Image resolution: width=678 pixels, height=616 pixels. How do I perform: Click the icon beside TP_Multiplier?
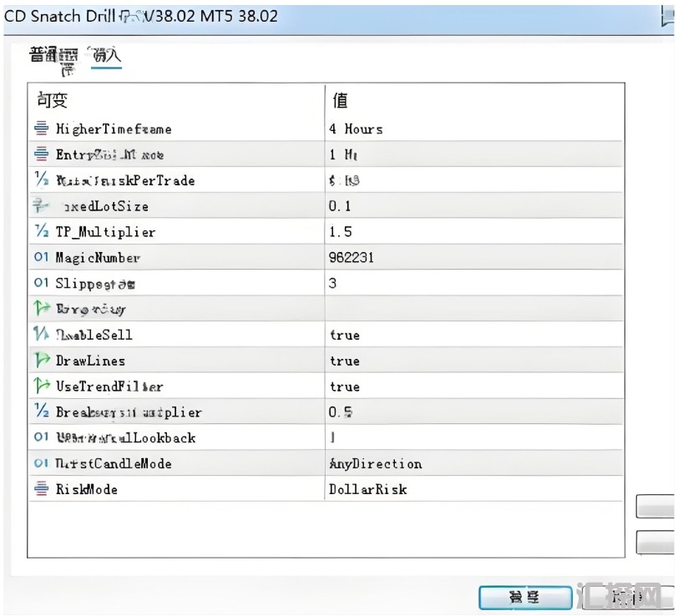(x=42, y=232)
